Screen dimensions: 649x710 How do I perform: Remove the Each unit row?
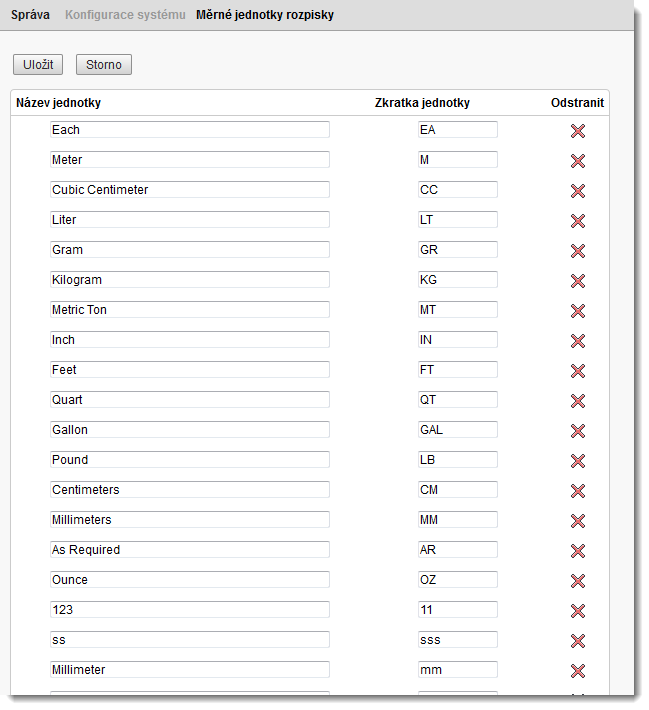tap(577, 131)
